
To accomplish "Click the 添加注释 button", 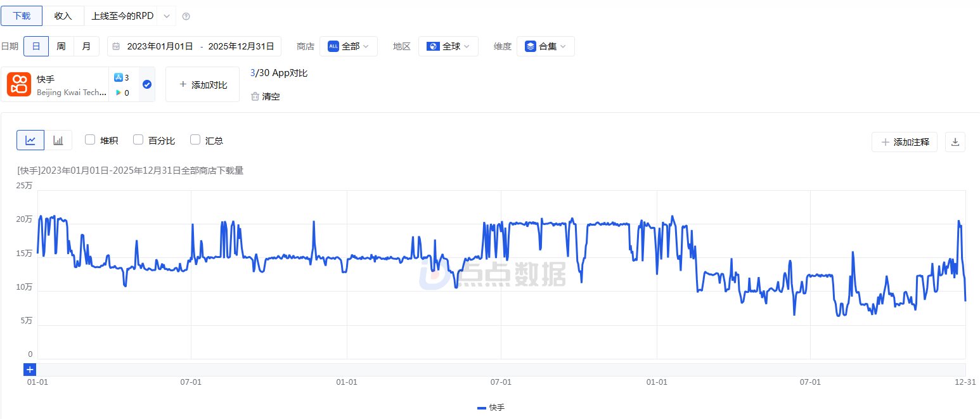I will (905, 142).
